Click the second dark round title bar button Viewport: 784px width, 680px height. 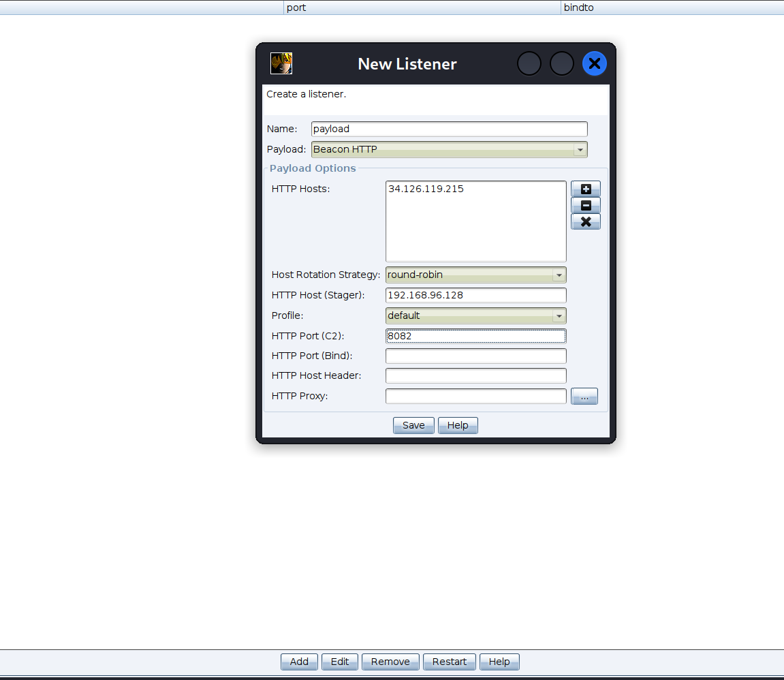(x=562, y=63)
